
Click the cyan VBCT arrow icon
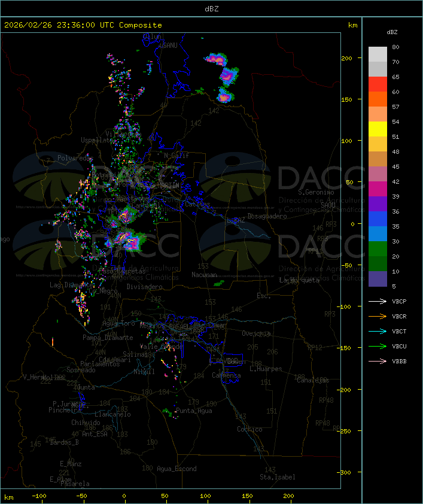tap(378, 331)
